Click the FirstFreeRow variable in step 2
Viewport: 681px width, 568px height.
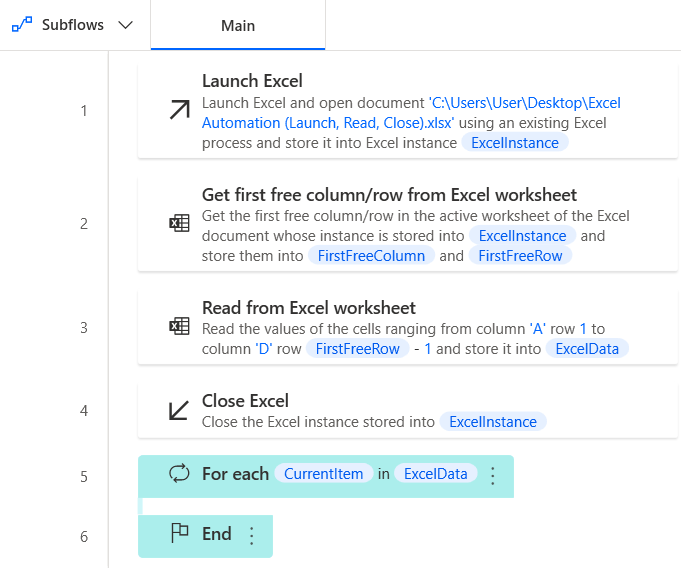coord(520,256)
